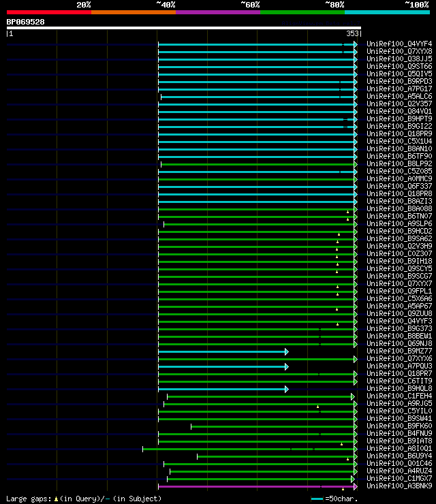The height and width of the screenshot is (504, 436).
Task: Select the UniRef100_Q2V3H9 label
Action: click(399, 246)
